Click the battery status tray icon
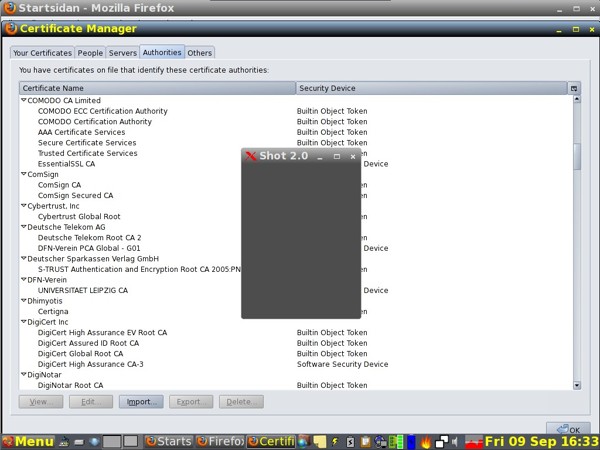 (350, 441)
